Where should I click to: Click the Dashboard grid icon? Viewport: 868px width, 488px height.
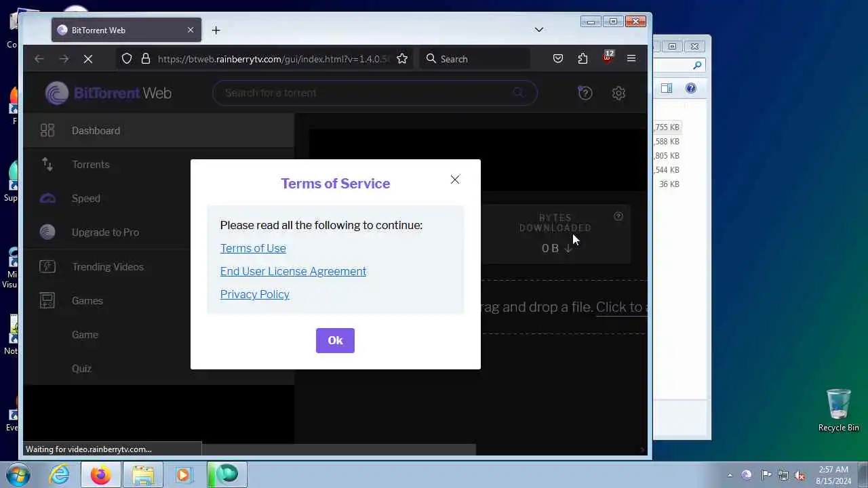coord(47,130)
